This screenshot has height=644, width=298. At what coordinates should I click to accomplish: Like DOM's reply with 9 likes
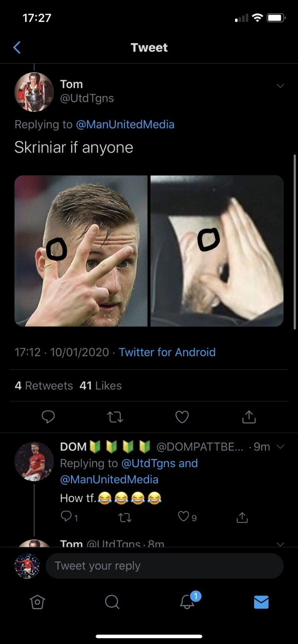tap(184, 517)
